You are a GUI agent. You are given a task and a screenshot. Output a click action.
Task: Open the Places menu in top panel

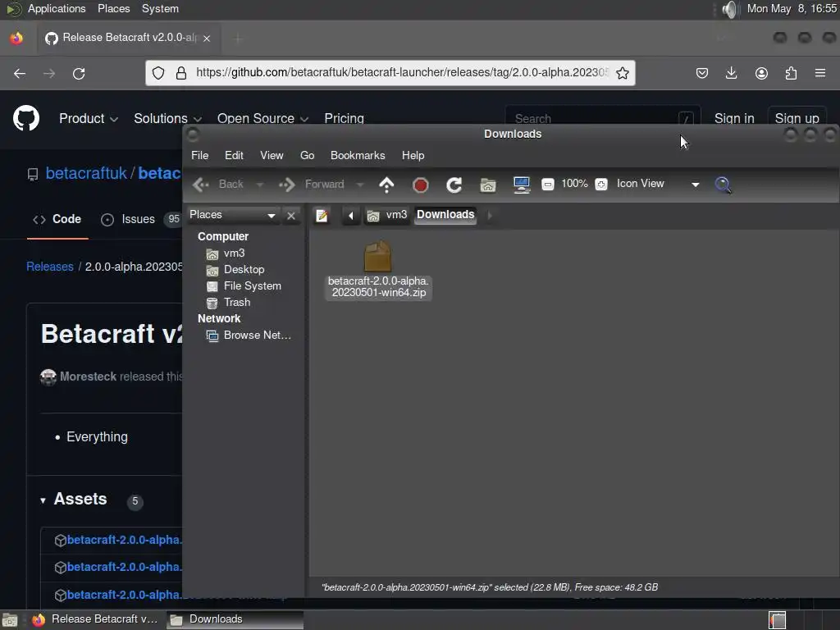pyautogui.click(x=113, y=8)
